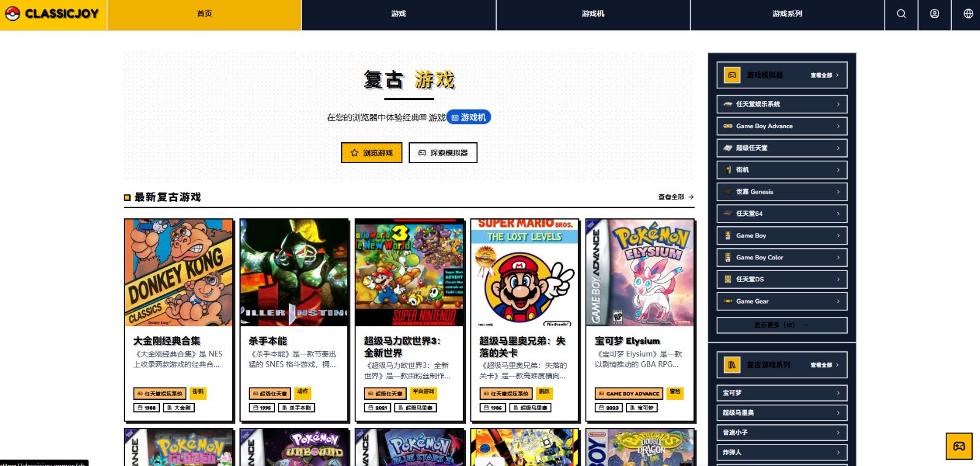Image resolution: width=980 pixels, height=466 pixels.
Task: Click 跳跃 genre tag on 失落的关卡
Action: coord(544,392)
